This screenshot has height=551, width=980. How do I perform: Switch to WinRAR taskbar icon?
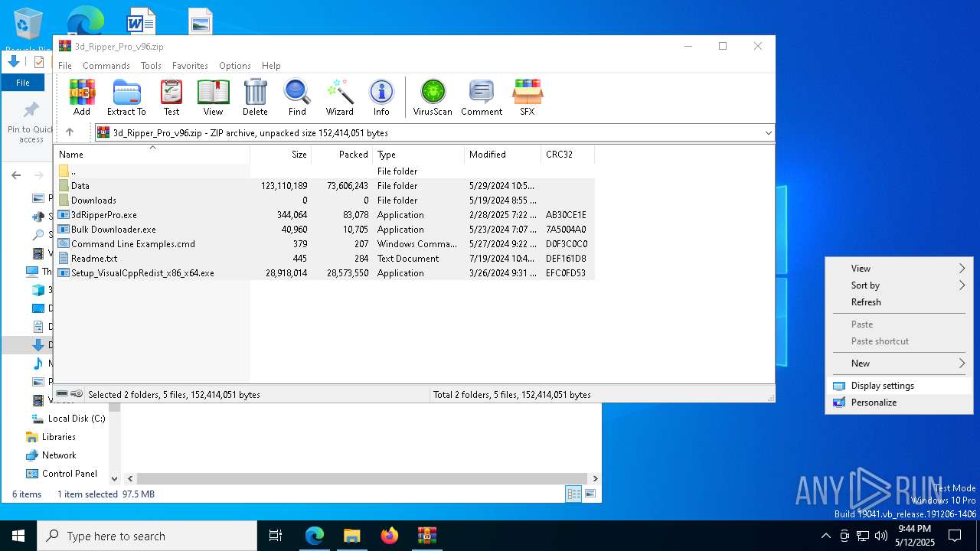(x=426, y=536)
